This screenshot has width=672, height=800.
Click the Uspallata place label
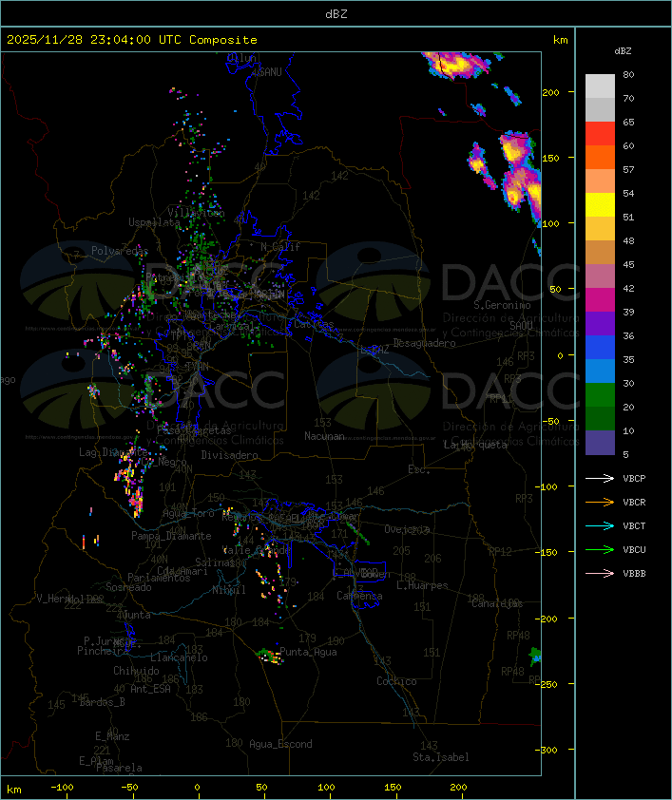(x=154, y=222)
